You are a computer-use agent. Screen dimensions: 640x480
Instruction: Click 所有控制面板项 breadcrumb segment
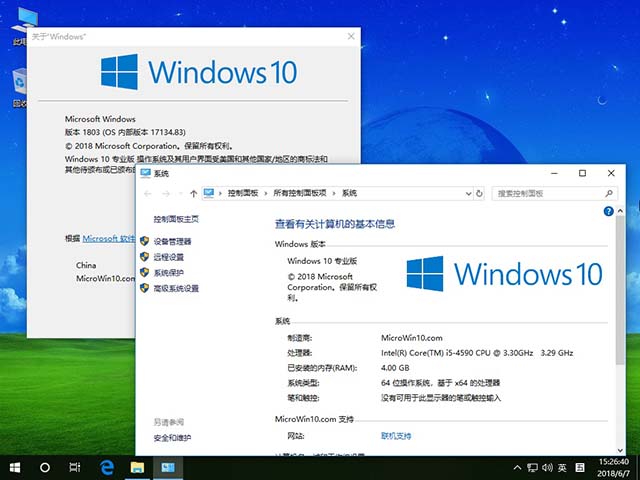tap(300, 193)
